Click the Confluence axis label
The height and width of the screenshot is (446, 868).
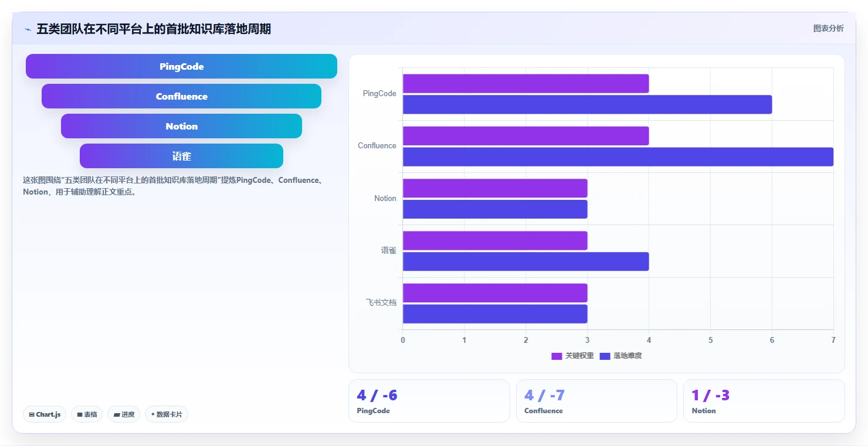coord(377,145)
